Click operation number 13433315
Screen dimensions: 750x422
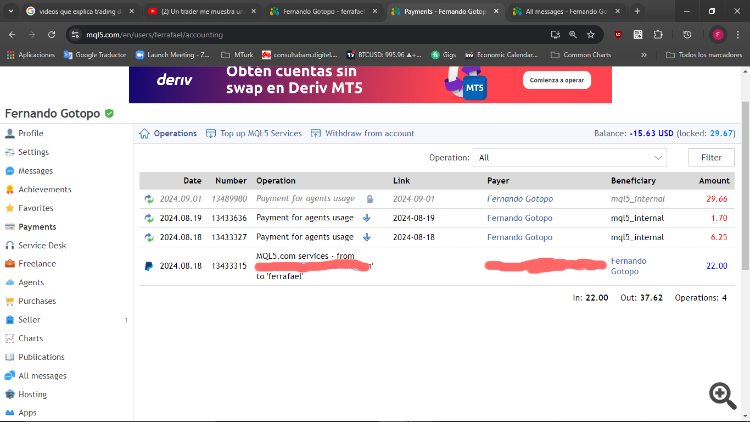click(x=229, y=266)
